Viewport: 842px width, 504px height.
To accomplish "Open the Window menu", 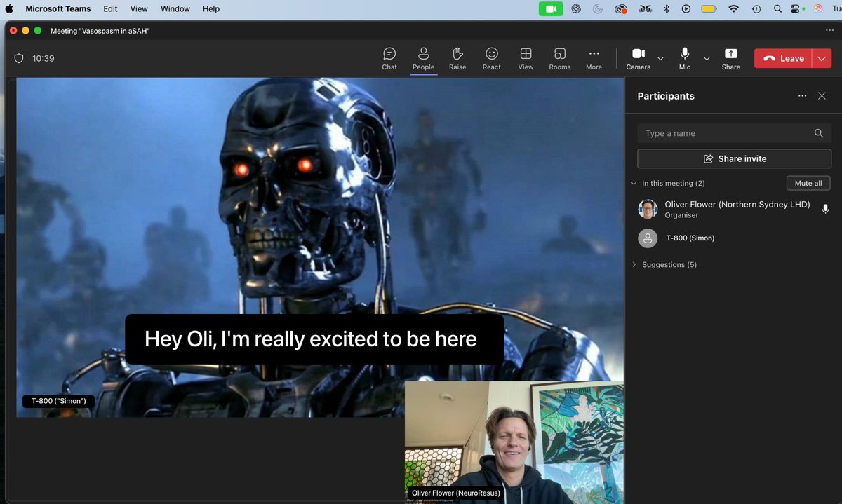I will [175, 8].
